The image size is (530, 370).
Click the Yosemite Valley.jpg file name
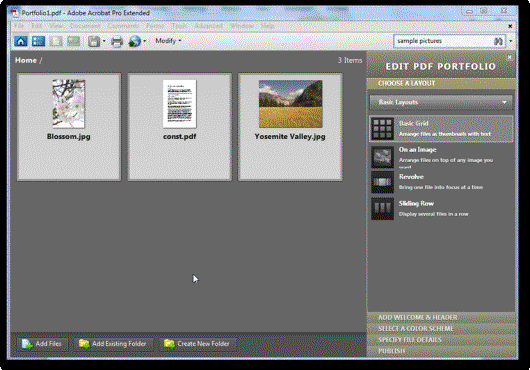tap(290, 137)
